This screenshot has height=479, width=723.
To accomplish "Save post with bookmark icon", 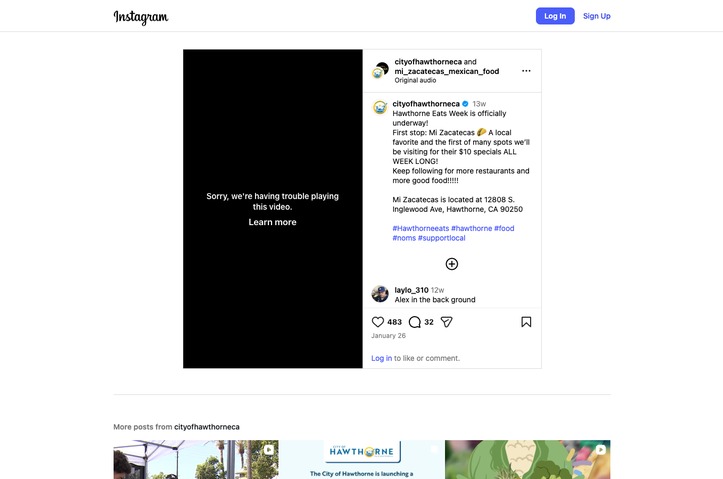I will [526, 322].
